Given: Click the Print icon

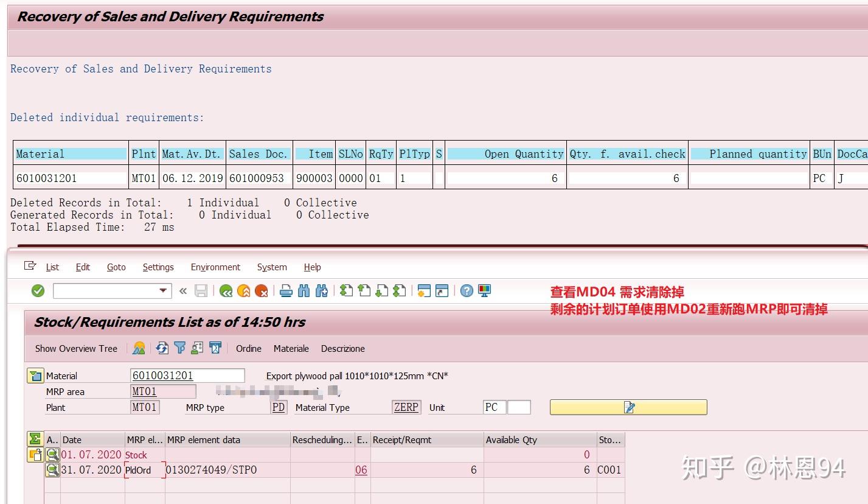Looking at the screenshot, I should (x=286, y=290).
